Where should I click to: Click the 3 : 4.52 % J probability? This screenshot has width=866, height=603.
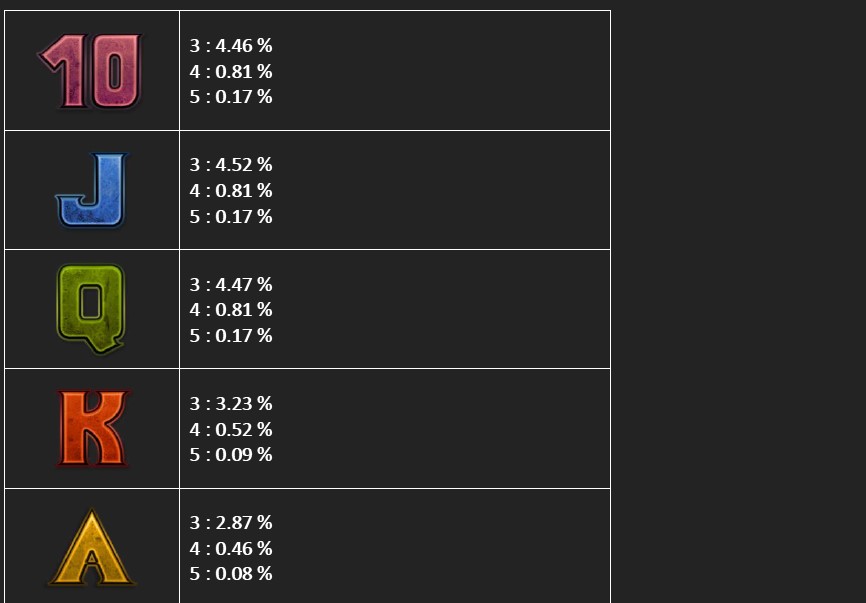tap(231, 165)
